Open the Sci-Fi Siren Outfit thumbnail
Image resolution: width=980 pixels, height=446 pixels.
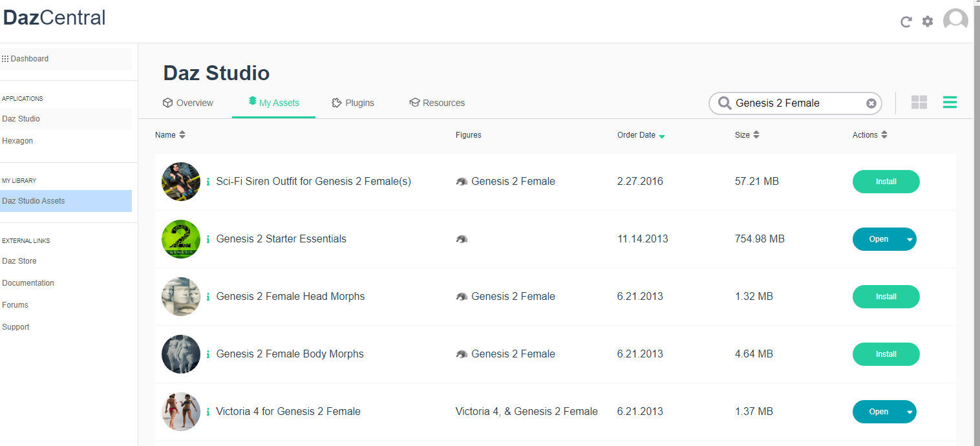pos(181,182)
